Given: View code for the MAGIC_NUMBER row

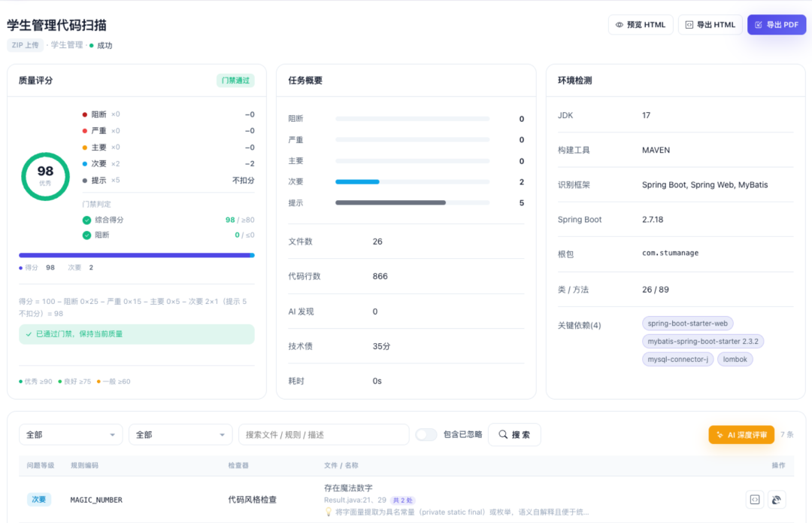Looking at the screenshot, I should pos(755,500).
